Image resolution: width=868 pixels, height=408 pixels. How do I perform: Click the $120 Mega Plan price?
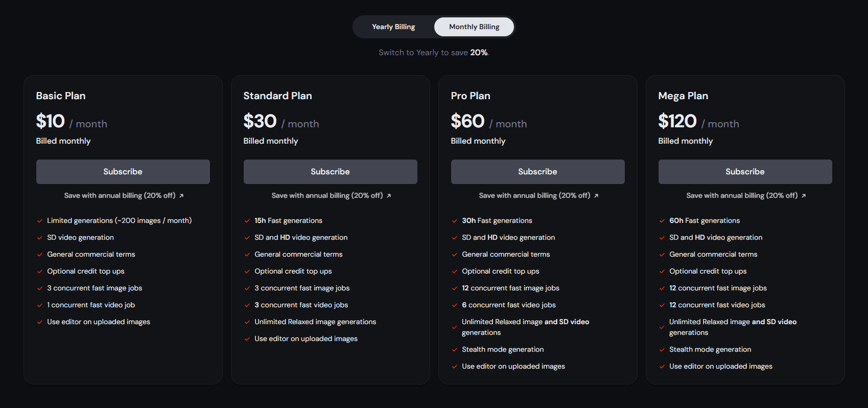pos(677,122)
